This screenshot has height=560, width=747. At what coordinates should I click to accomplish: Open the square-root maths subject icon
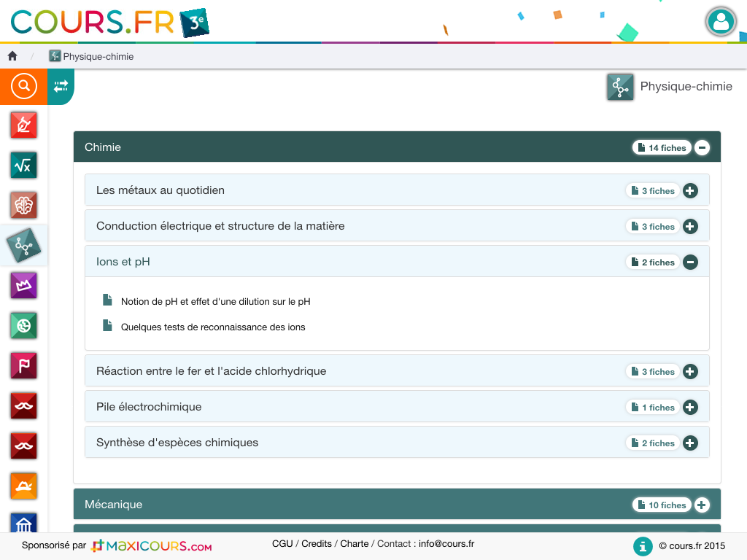tap(24, 166)
